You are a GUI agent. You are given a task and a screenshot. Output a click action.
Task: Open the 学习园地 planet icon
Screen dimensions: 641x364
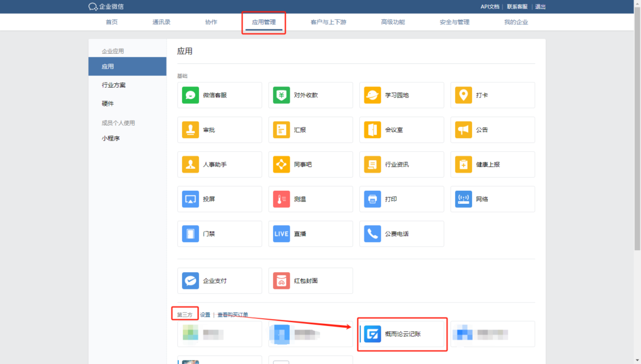(372, 95)
